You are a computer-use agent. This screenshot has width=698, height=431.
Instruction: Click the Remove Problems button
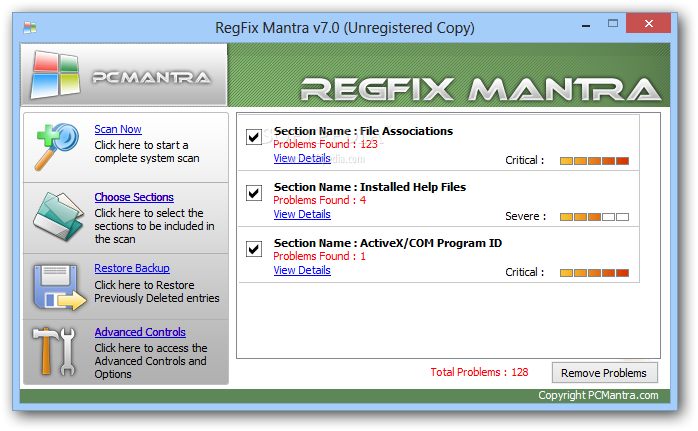(605, 373)
